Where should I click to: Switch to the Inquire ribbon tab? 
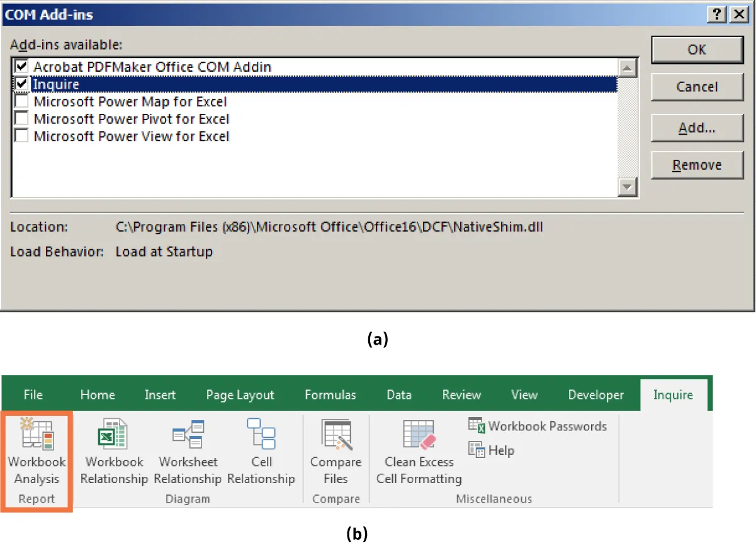[673, 394]
